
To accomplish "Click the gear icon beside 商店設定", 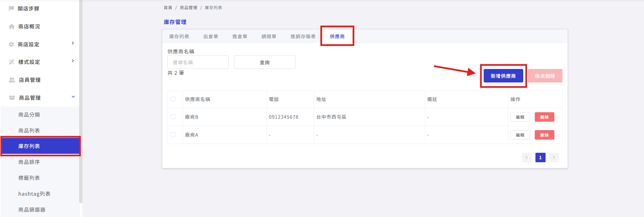I will [x=11, y=44].
